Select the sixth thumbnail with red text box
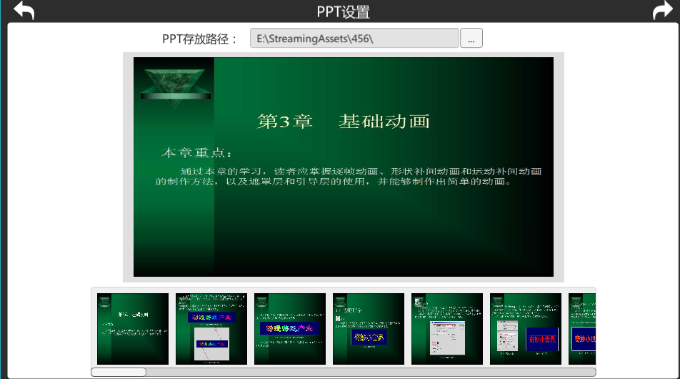Image resolution: width=680 pixels, height=379 pixels. (526, 329)
